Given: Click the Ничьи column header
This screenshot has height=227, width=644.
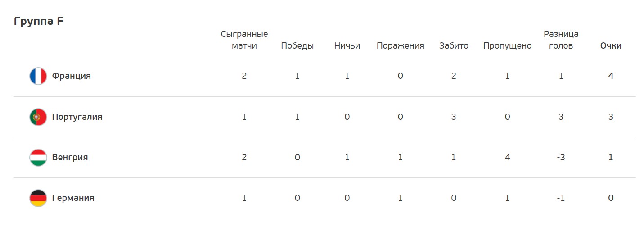Looking at the screenshot, I should (347, 46).
